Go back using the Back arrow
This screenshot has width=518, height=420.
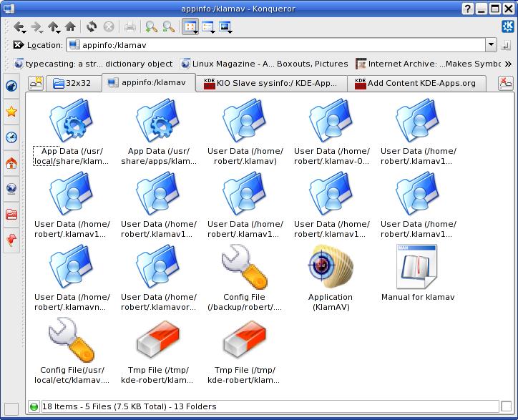[19, 26]
